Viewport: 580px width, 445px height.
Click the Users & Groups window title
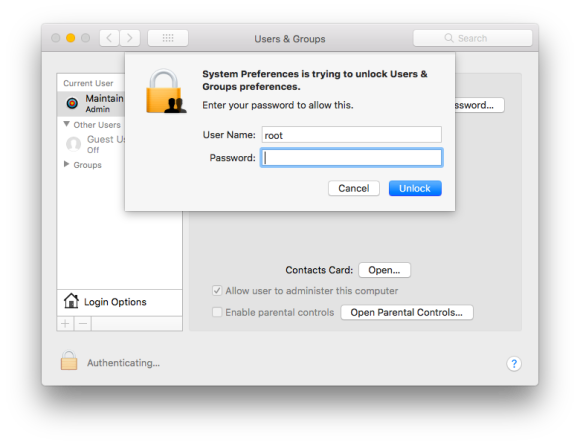[290, 39]
